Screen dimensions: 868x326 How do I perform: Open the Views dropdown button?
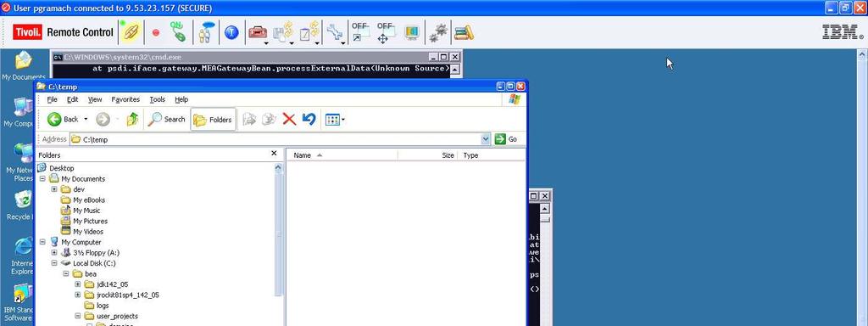(335, 119)
